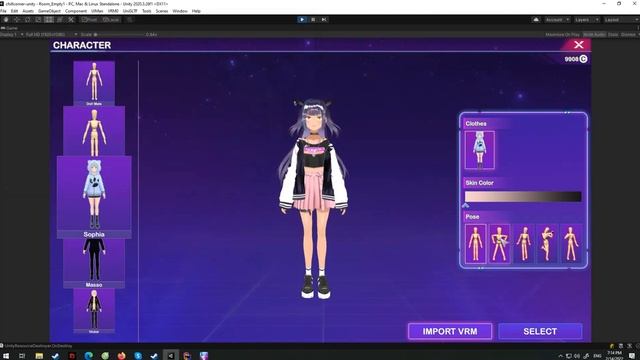Open the Assets menu

tap(28, 11)
